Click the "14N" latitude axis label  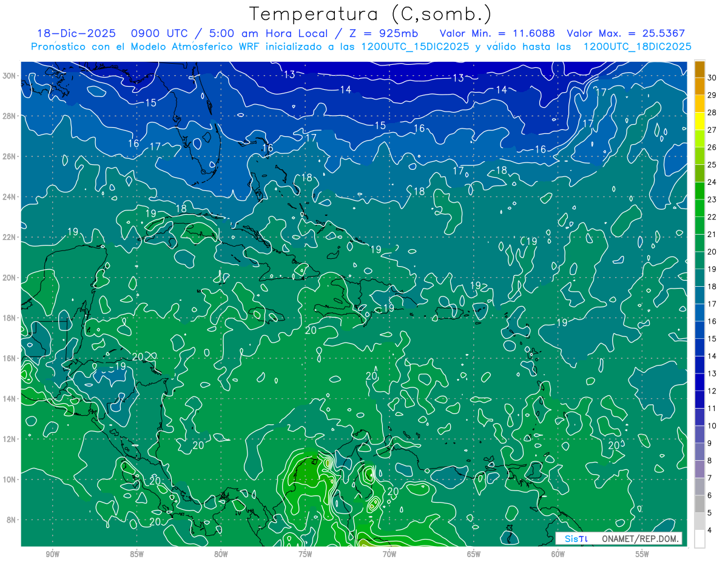tap(9, 399)
